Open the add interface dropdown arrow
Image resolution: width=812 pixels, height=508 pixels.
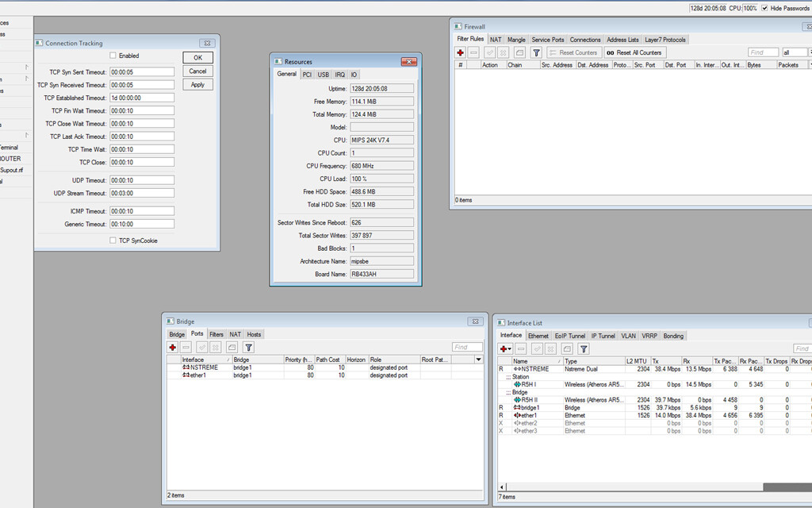pyautogui.click(x=509, y=348)
